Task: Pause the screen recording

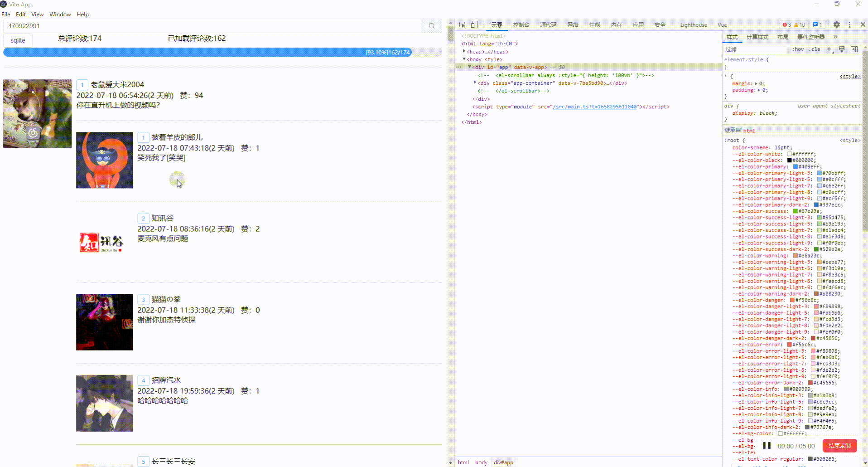Action: pyautogui.click(x=767, y=446)
